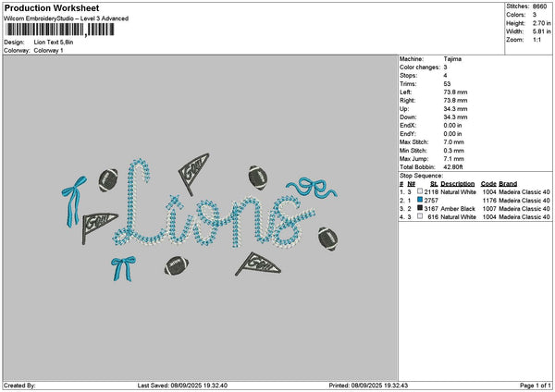Click Max Jump value '7.1 mm'
Screen dimensions: 555x392
click(x=453, y=159)
